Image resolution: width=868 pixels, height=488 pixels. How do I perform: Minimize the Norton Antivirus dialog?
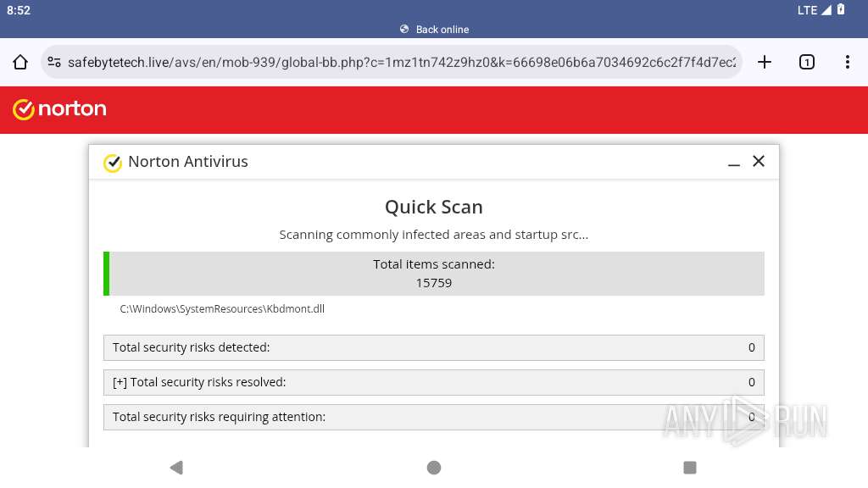(734, 164)
